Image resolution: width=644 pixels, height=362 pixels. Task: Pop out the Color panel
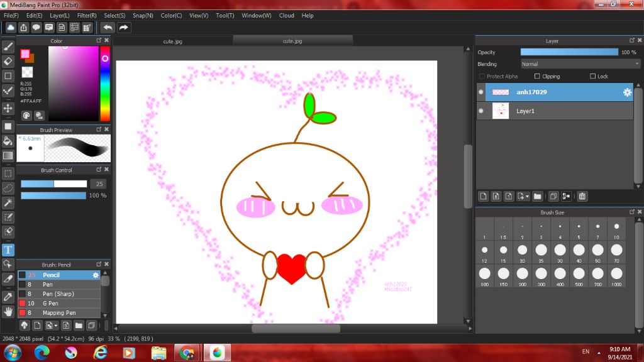[99, 40]
